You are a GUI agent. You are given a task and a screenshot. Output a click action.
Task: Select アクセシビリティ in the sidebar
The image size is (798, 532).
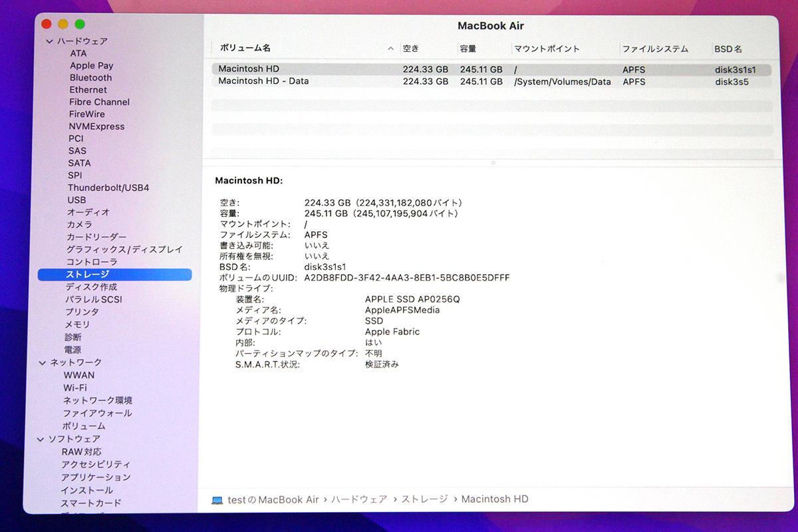tap(96, 464)
